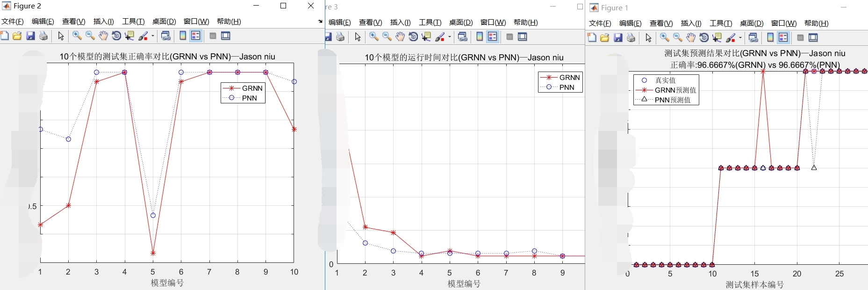Click 测试集样本编号 x-axis label in Figure 1
This screenshot has height=290, width=868.
point(754,284)
